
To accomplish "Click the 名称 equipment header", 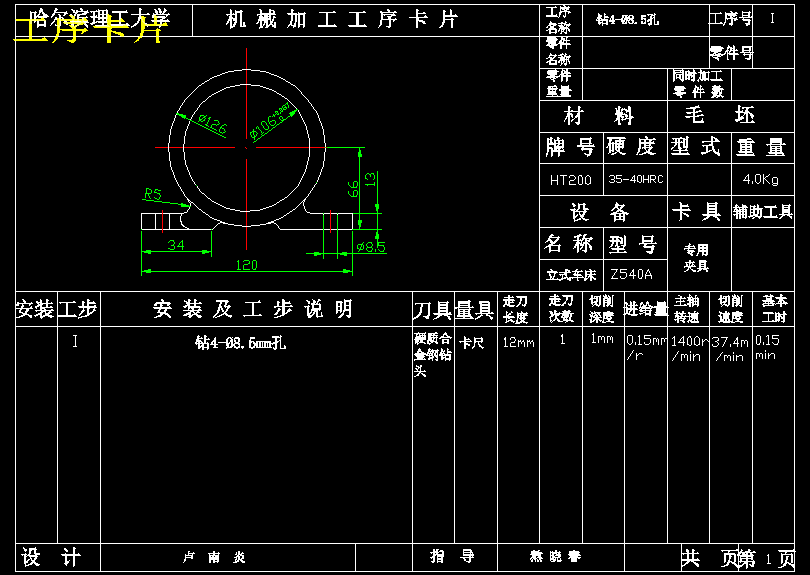I will point(568,243).
